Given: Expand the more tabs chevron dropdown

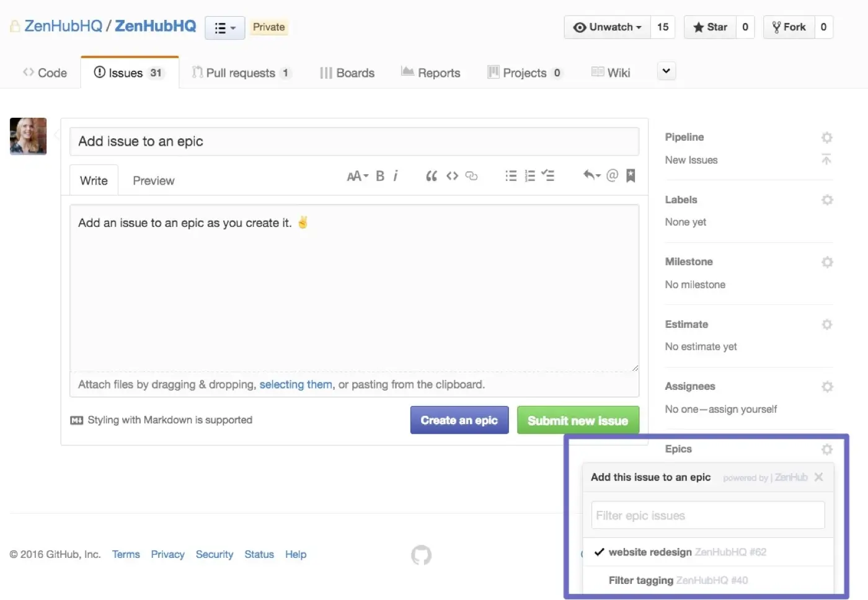Looking at the screenshot, I should (x=666, y=71).
